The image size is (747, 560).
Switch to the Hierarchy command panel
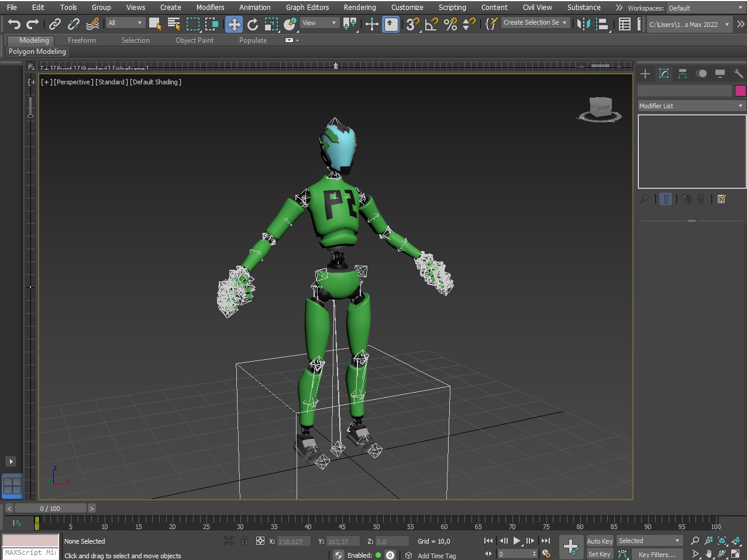pyautogui.click(x=683, y=73)
